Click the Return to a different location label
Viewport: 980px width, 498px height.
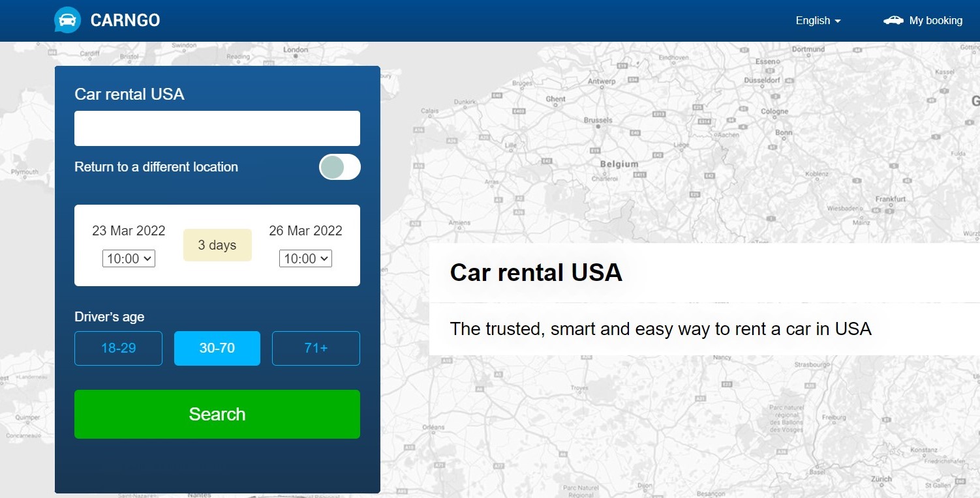click(156, 167)
